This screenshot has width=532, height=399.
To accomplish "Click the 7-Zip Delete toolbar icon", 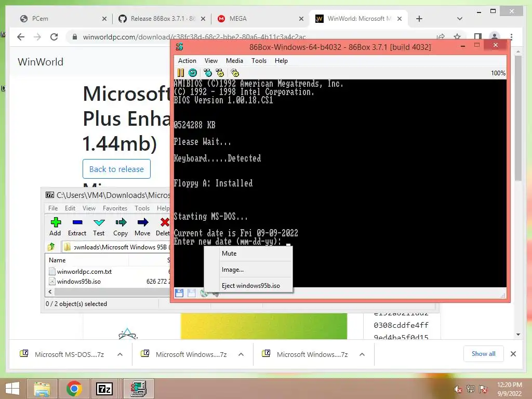I will (x=163, y=227).
